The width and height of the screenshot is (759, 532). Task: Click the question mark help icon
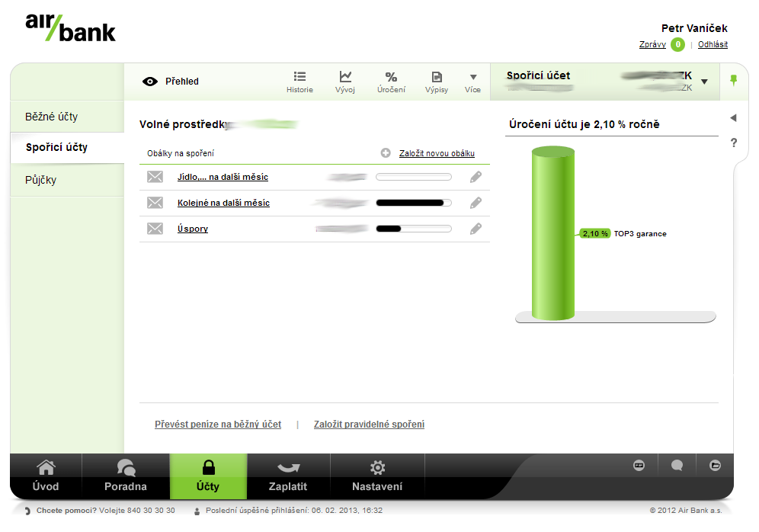click(x=734, y=143)
